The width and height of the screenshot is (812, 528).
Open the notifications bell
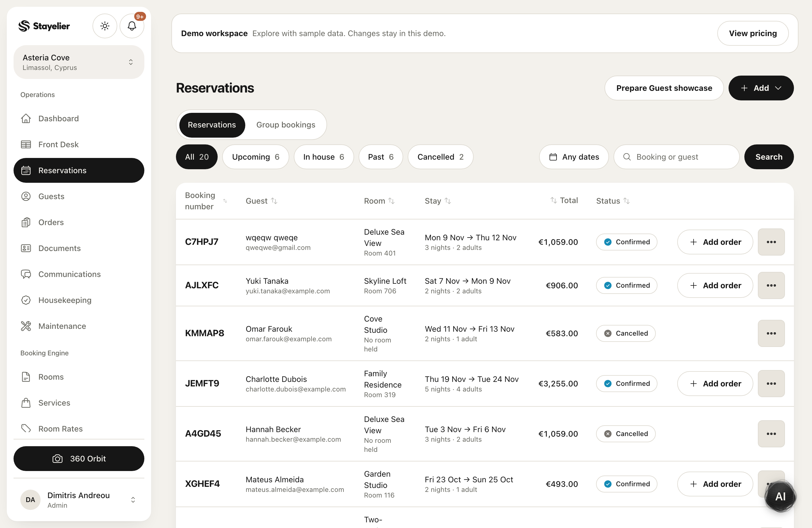coord(132,26)
